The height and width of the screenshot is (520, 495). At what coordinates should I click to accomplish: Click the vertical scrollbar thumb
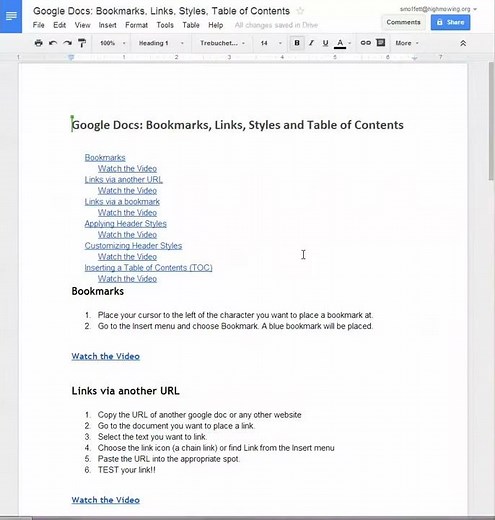tap(491, 121)
